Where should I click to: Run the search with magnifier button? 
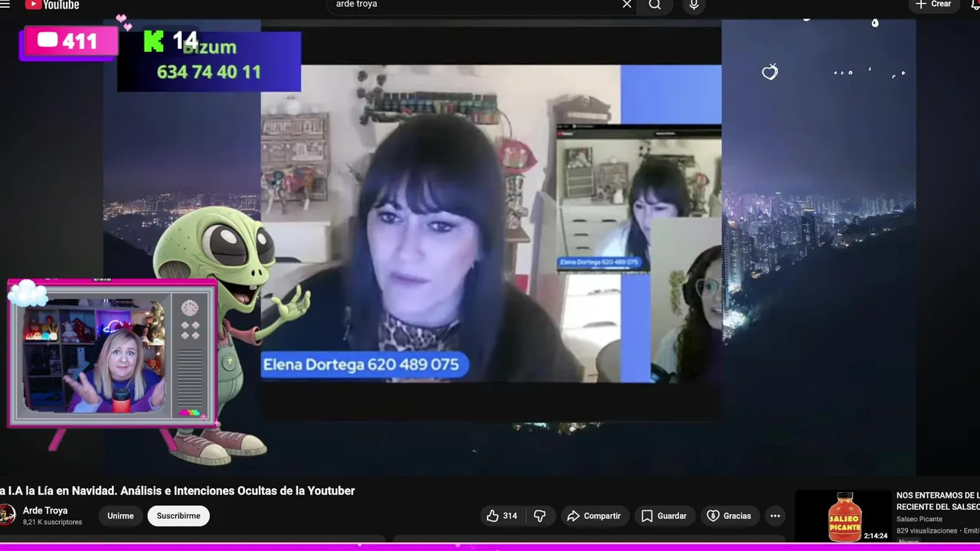click(655, 5)
